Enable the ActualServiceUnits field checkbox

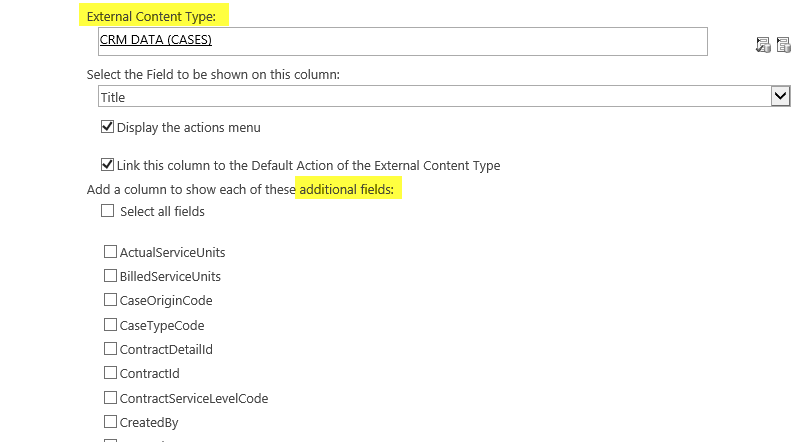point(110,252)
